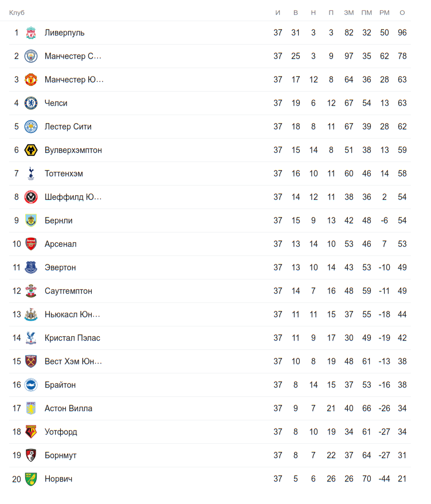This screenshot has width=431, height=504.
Task: Click the Борнмут team name
Action: (60, 455)
